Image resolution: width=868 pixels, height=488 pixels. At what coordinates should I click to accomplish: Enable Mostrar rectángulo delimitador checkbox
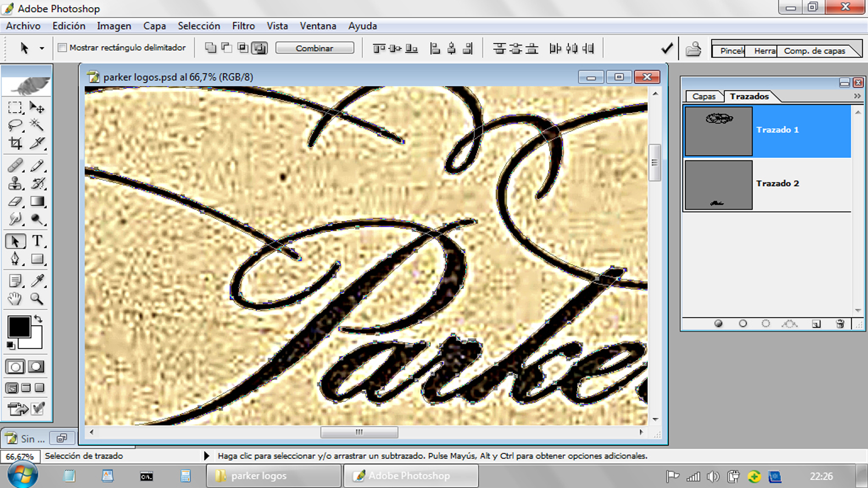(x=62, y=48)
